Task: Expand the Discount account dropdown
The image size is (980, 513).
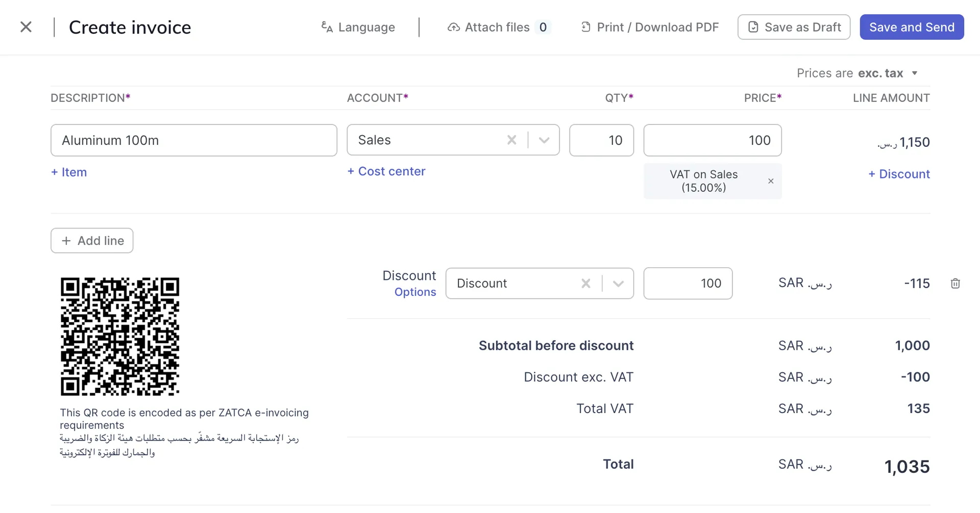Action: click(x=618, y=283)
